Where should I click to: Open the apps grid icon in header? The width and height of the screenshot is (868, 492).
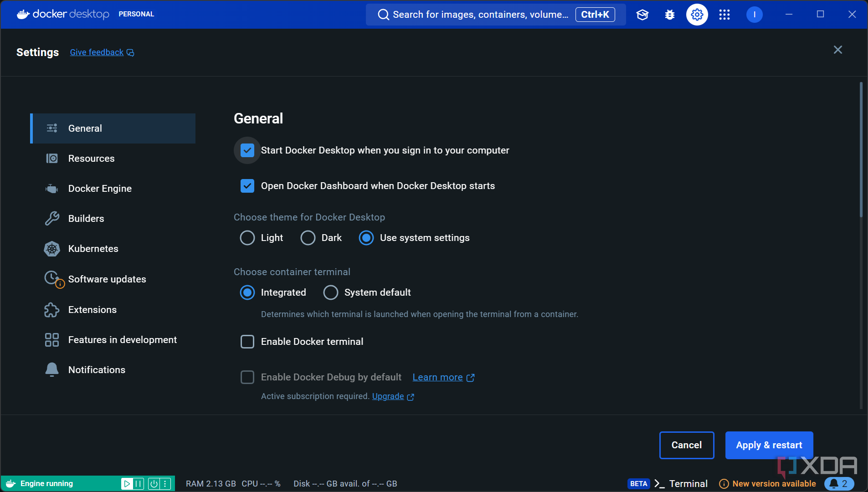724,15
